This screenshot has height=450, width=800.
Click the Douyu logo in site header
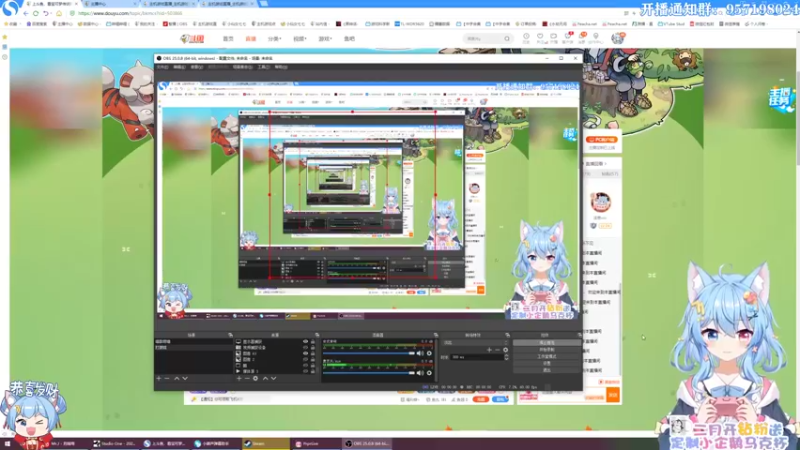click(x=192, y=39)
